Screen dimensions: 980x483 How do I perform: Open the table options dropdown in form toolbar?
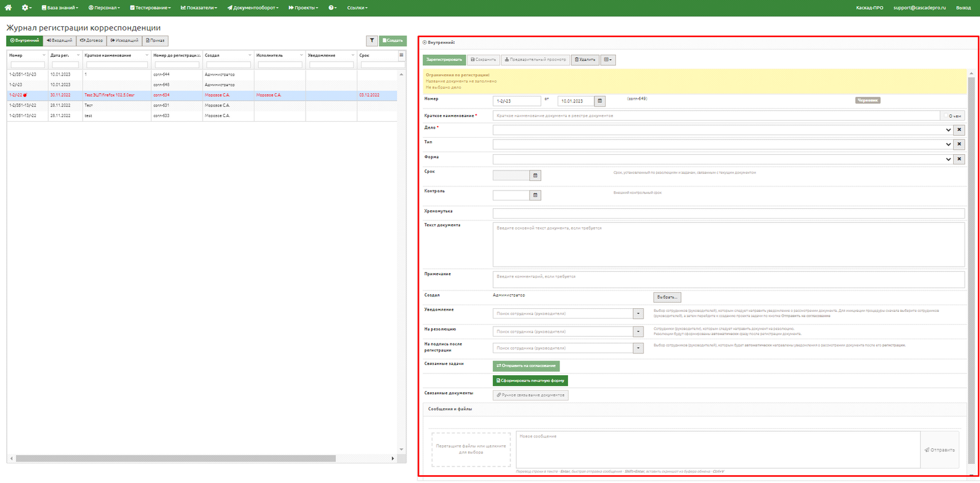tap(607, 60)
